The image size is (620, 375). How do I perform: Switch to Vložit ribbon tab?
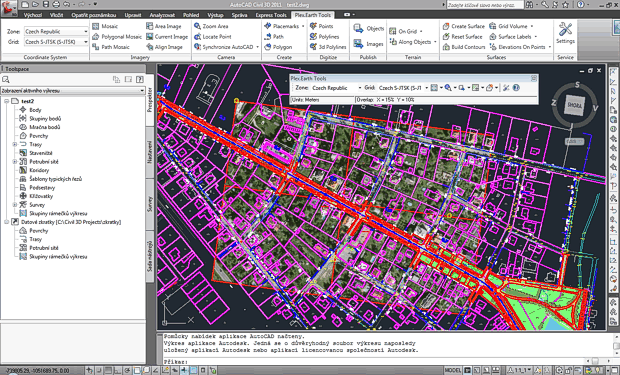[56, 15]
